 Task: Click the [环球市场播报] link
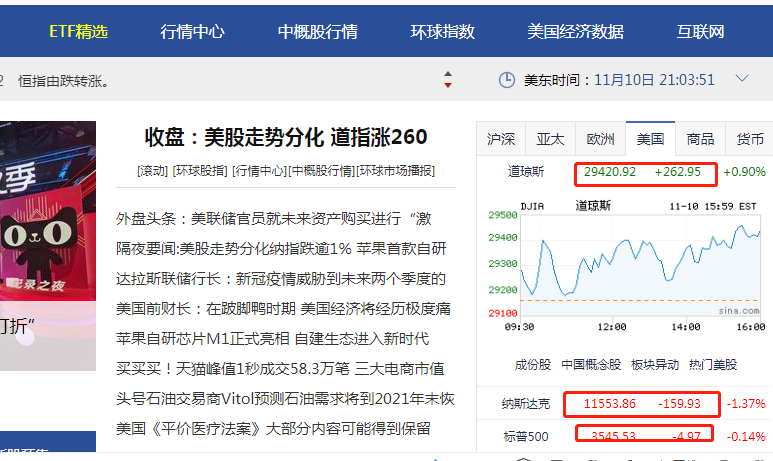tap(395, 171)
